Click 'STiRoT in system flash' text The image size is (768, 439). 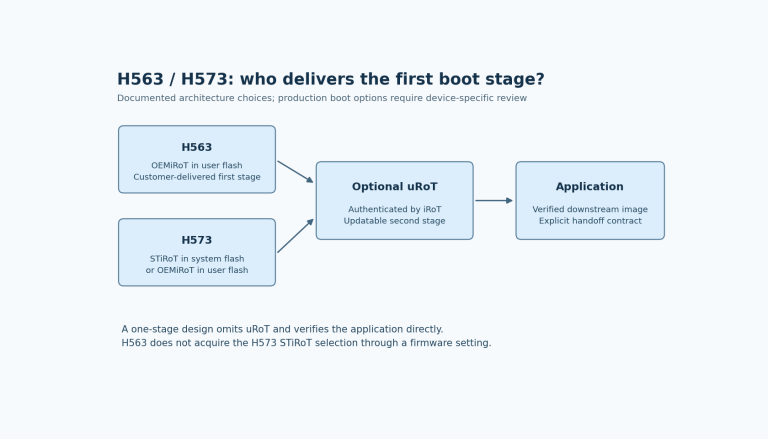196,259
